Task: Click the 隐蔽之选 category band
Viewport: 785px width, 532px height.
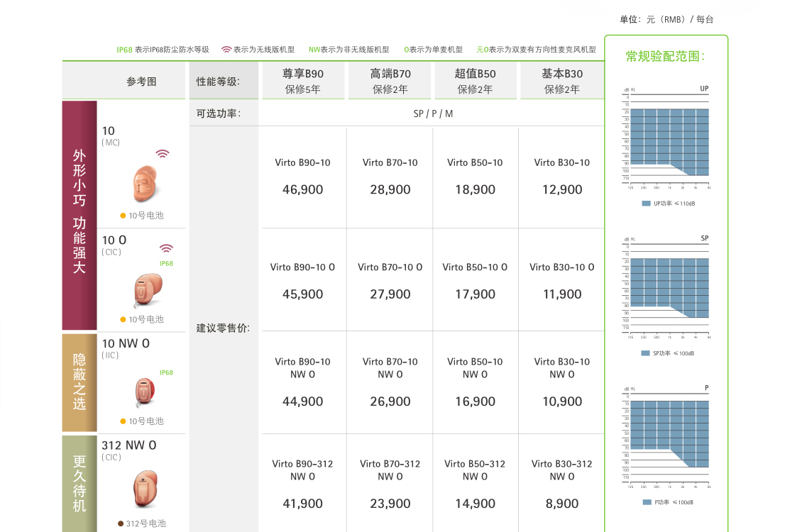Action: pyautogui.click(x=79, y=382)
